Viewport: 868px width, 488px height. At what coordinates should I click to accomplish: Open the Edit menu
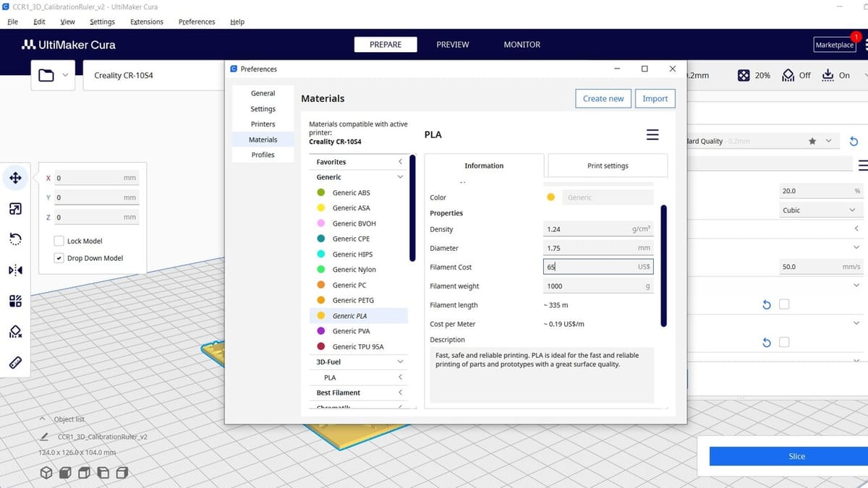(x=39, y=22)
